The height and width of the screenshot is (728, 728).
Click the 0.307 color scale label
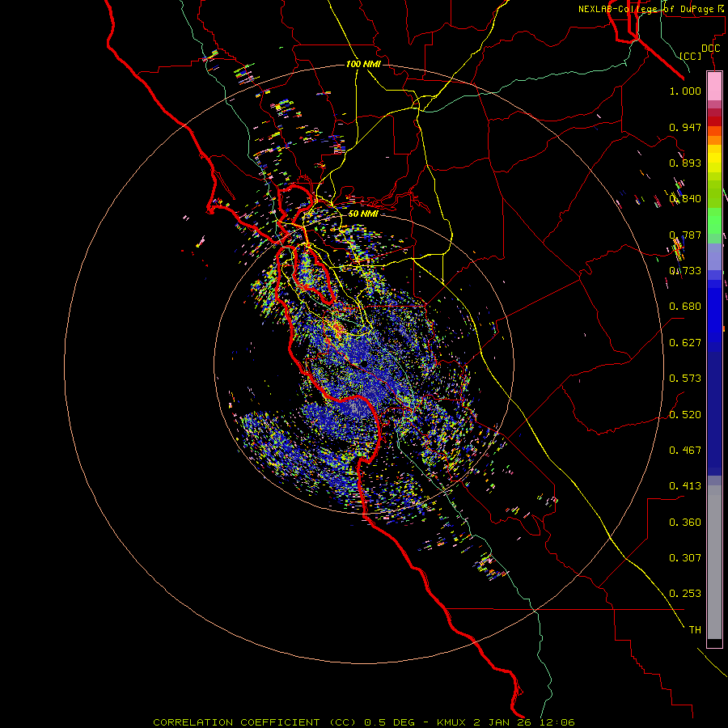[685, 558]
